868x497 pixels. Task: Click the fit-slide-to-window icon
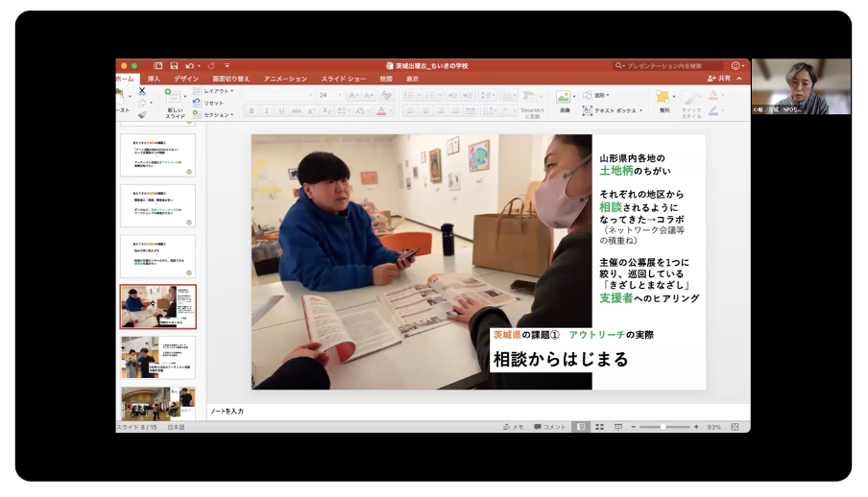click(735, 427)
